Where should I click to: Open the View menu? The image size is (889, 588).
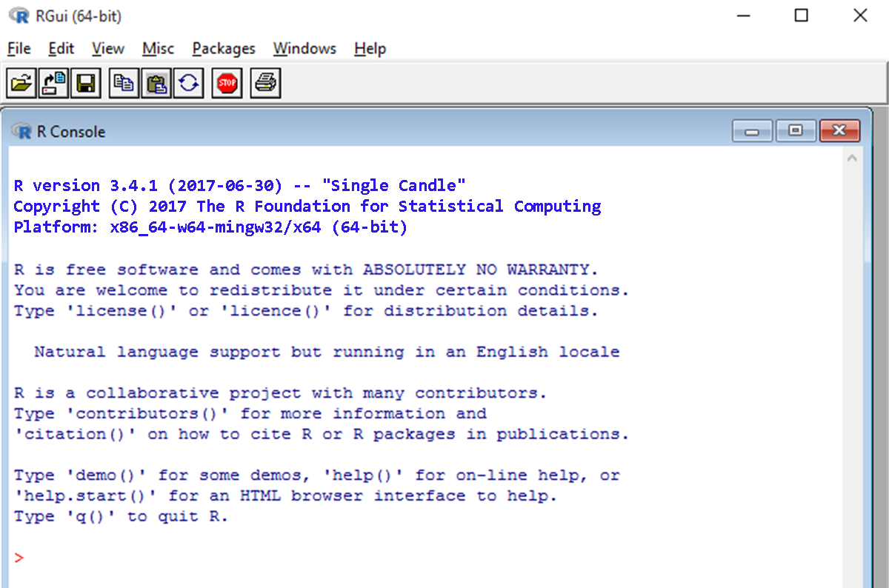click(108, 49)
